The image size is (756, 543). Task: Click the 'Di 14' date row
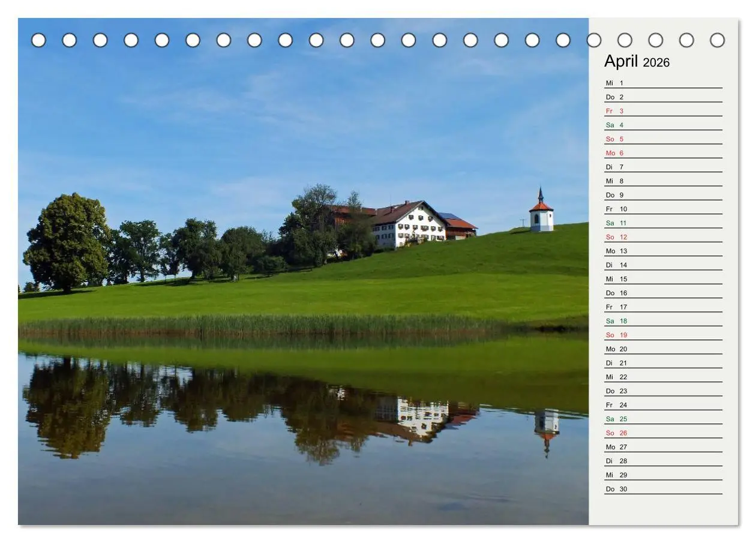pos(663,265)
